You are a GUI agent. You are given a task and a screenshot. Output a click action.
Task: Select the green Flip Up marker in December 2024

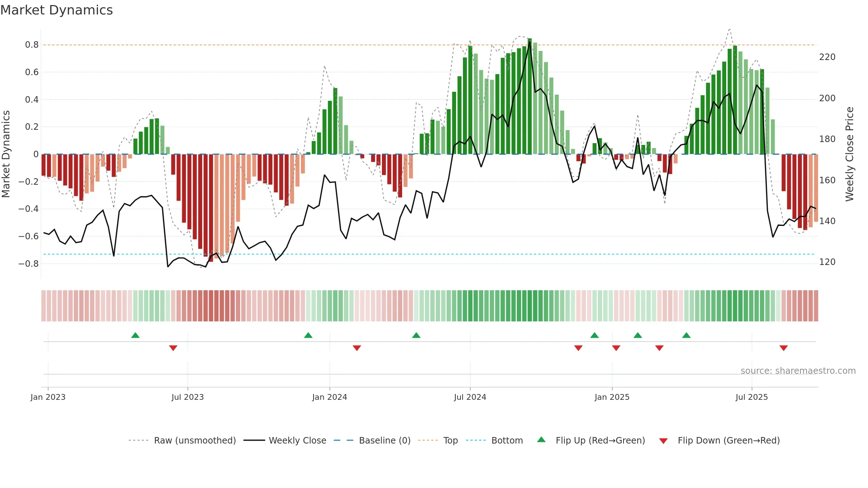[595, 335]
